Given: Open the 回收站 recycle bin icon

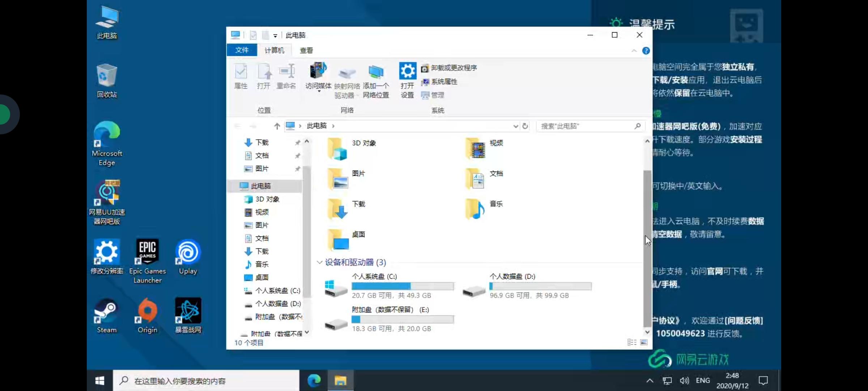Looking at the screenshot, I should click(x=107, y=81).
